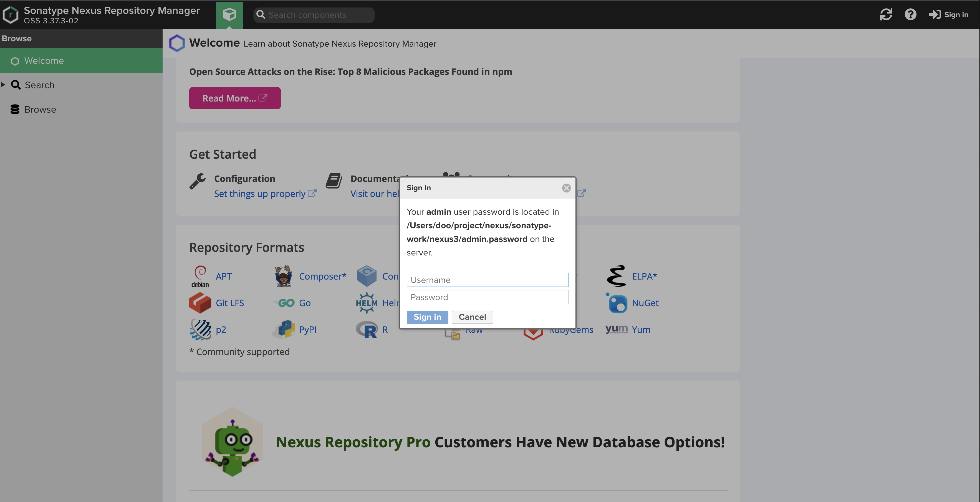The height and width of the screenshot is (502, 980).
Task: Click the Read More button
Action: point(235,98)
